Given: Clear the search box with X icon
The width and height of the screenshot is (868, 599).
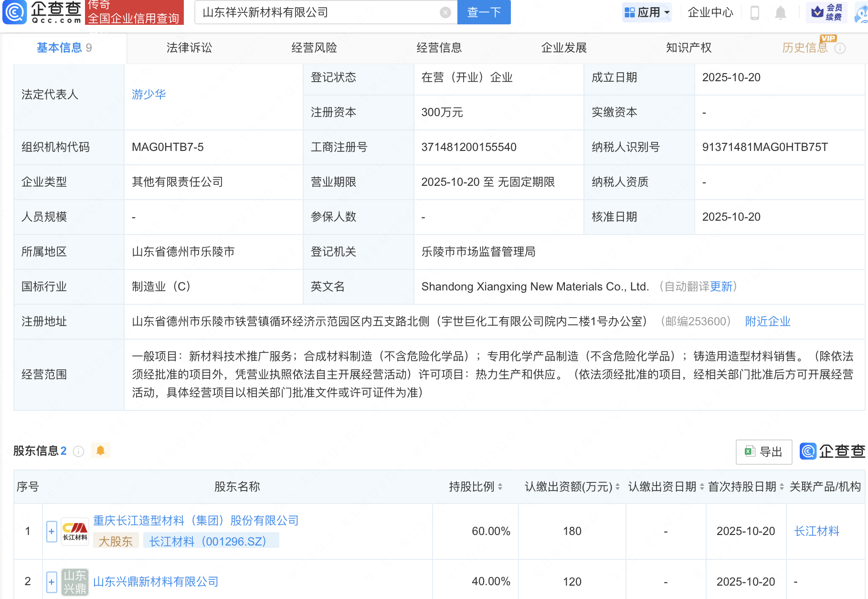Looking at the screenshot, I should pyautogui.click(x=445, y=12).
